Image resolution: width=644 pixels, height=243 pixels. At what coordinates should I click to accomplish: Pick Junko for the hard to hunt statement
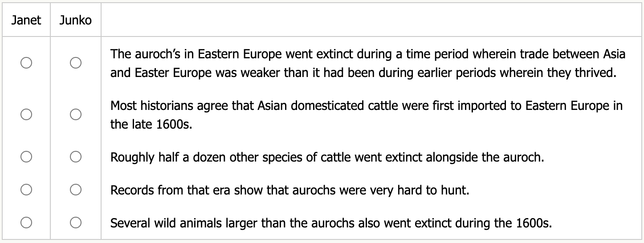pos(75,190)
